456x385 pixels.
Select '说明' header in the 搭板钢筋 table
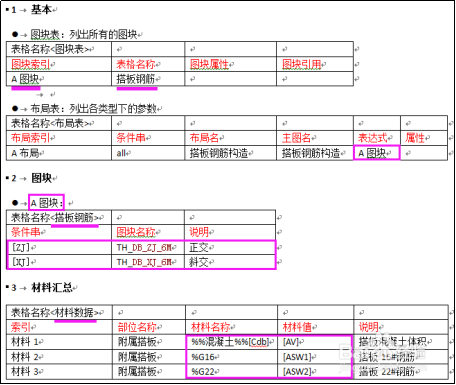[x=199, y=232]
